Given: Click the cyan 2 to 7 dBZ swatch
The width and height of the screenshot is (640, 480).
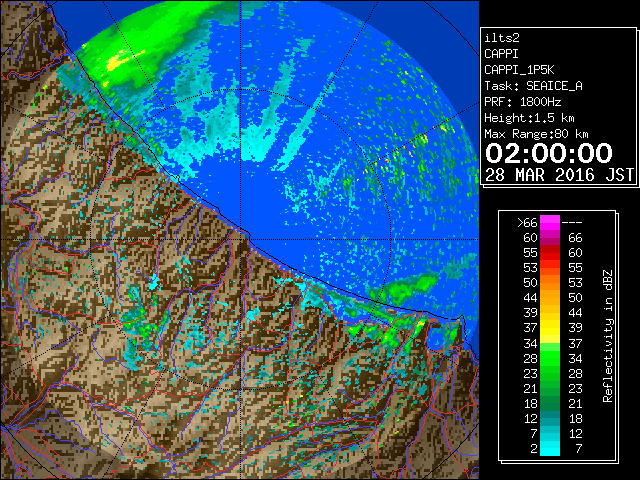Looking at the screenshot, I should (550, 448).
